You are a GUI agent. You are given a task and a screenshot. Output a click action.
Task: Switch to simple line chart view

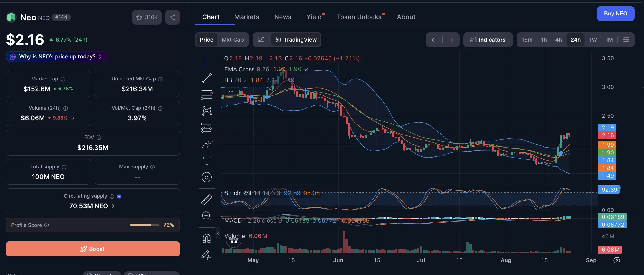click(261, 40)
